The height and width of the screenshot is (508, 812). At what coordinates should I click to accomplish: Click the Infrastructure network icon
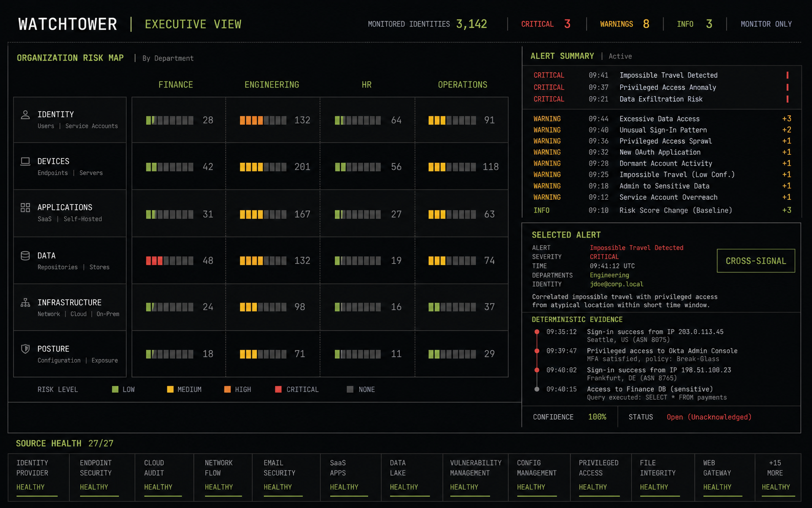click(25, 303)
